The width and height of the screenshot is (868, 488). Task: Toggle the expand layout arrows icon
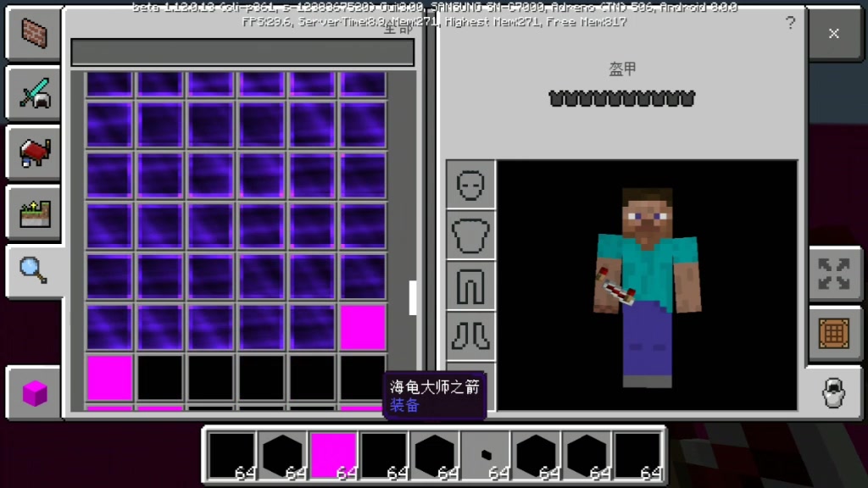click(x=834, y=274)
